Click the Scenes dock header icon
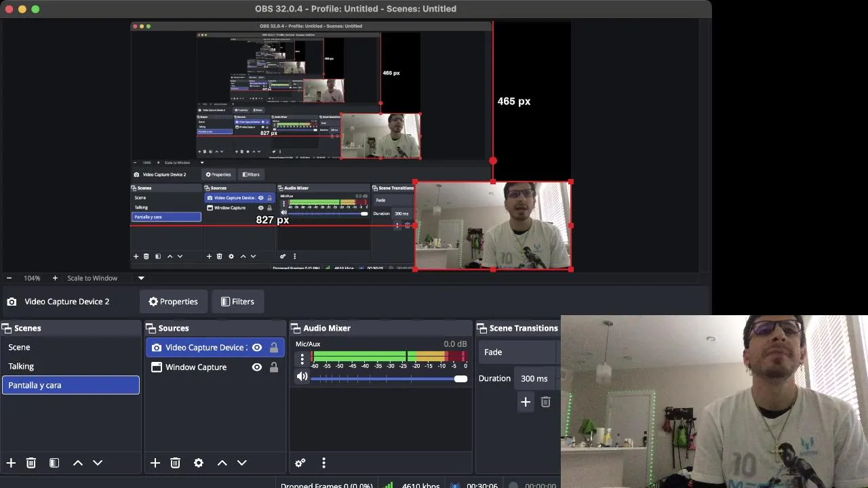The height and width of the screenshot is (488, 868). click(x=7, y=328)
